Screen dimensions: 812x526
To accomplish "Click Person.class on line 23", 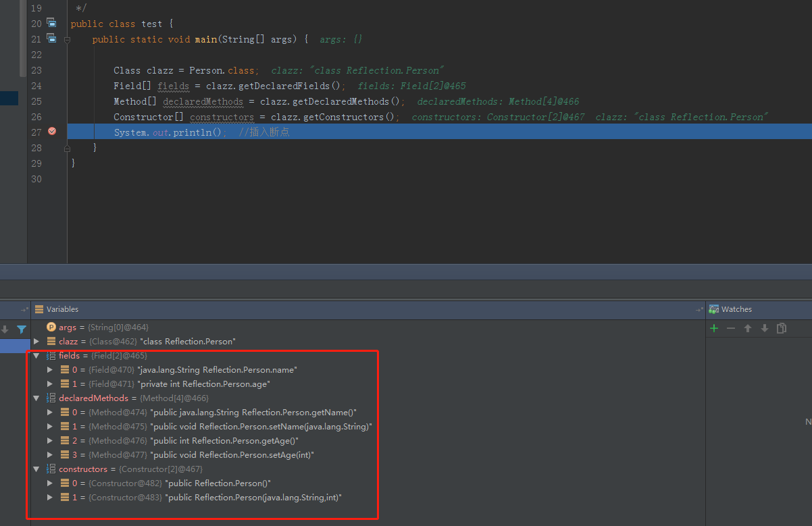I will coord(224,70).
